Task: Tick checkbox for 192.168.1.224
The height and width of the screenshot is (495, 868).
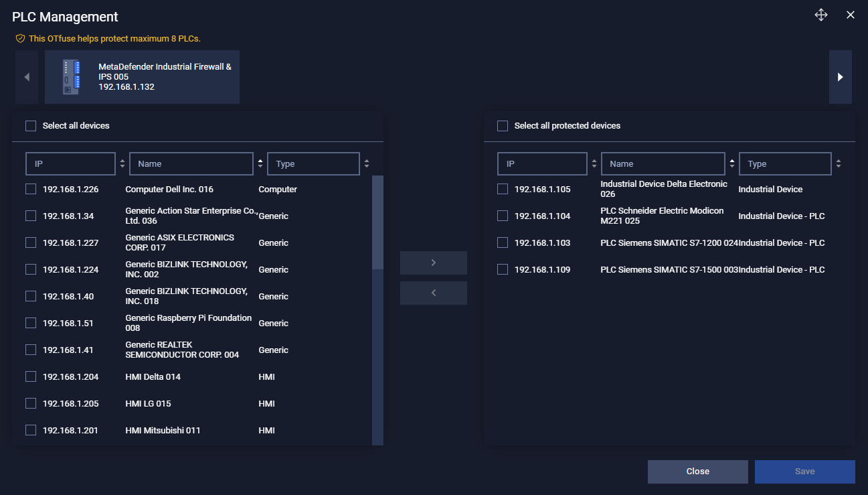Action: point(31,269)
